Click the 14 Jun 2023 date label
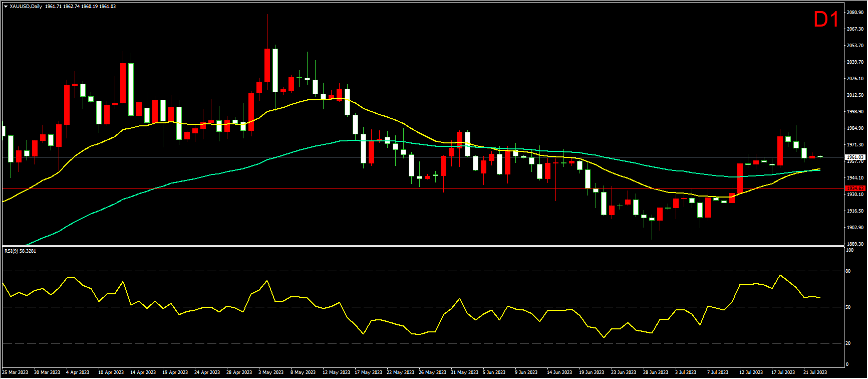 [559, 372]
